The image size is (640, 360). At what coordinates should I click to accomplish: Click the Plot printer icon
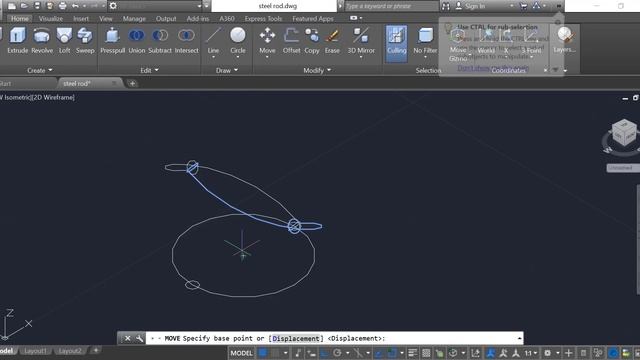[x=62, y=6]
